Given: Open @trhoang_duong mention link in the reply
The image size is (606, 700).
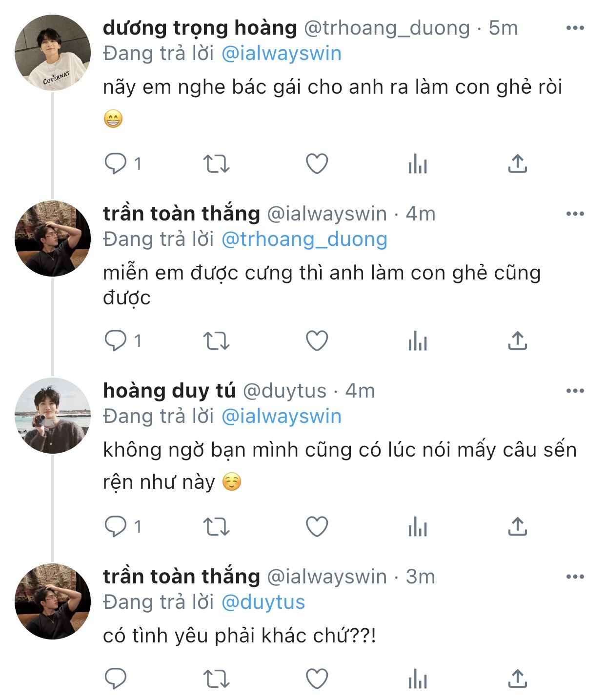Looking at the screenshot, I should (304, 239).
